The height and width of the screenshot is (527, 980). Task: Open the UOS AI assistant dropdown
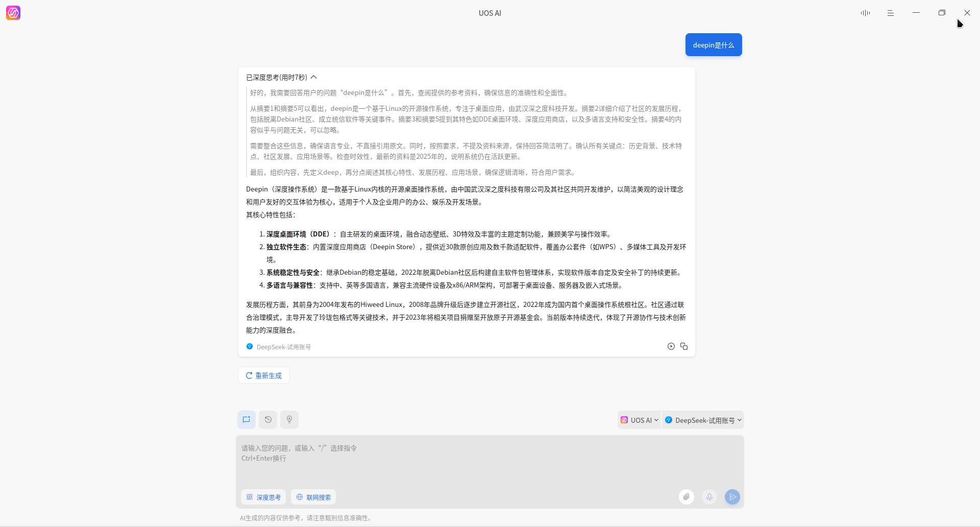click(639, 420)
